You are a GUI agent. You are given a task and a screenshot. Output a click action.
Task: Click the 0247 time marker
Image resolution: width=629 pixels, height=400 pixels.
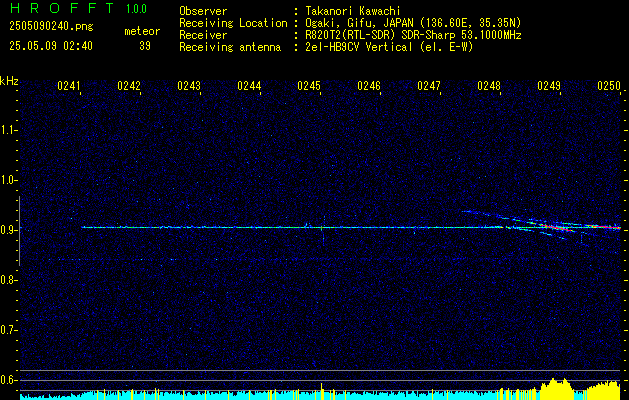[x=429, y=85]
